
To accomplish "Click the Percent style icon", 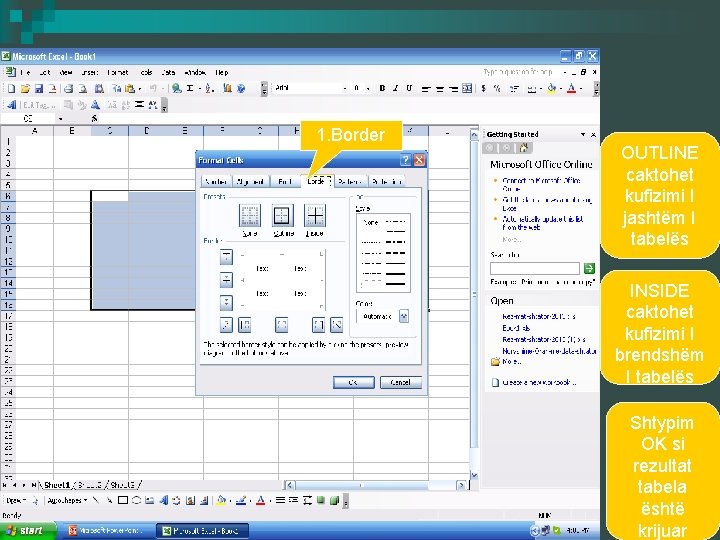I will pos(497,89).
